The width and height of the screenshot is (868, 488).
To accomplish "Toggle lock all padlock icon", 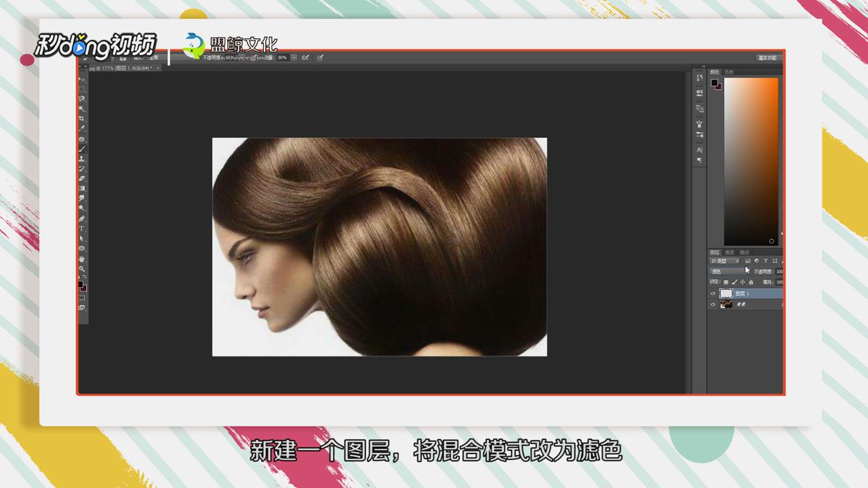I will coord(751,281).
